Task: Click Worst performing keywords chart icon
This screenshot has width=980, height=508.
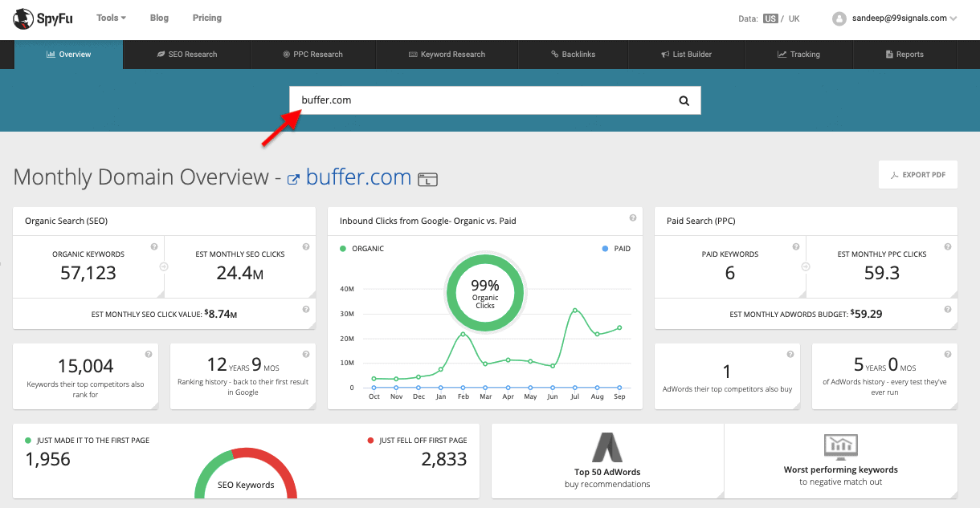Action: click(x=840, y=447)
